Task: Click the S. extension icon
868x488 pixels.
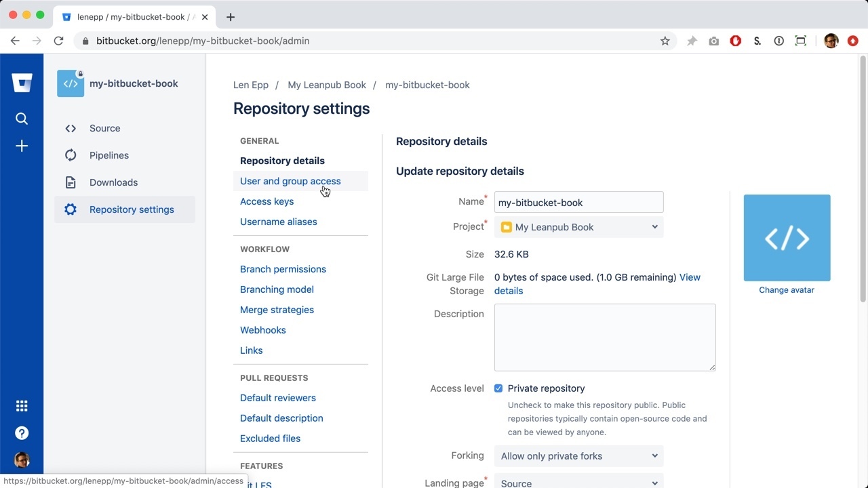Action: click(x=757, y=41)
